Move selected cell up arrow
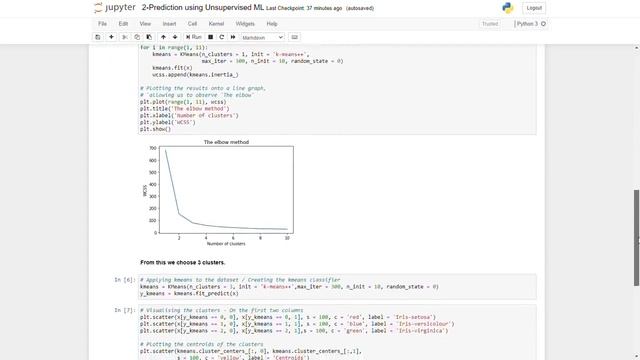Viewport: 640px width, 360px height. 163,37
